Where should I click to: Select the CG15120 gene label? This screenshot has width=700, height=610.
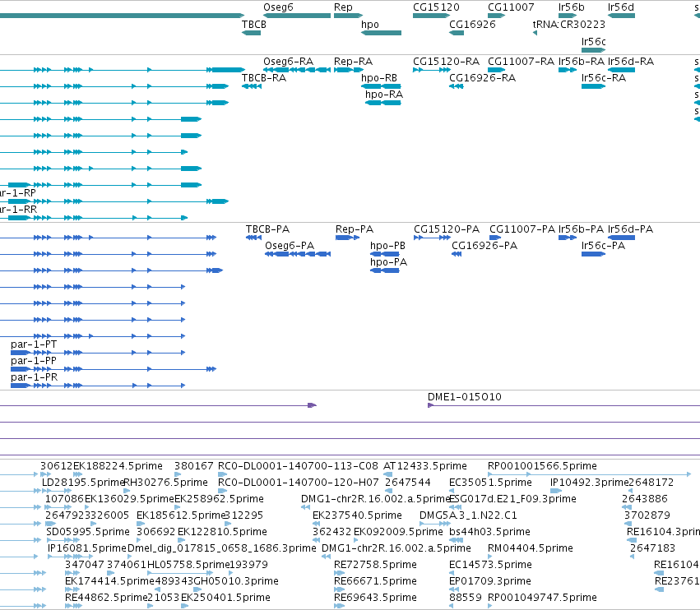(x=436, y=7)
